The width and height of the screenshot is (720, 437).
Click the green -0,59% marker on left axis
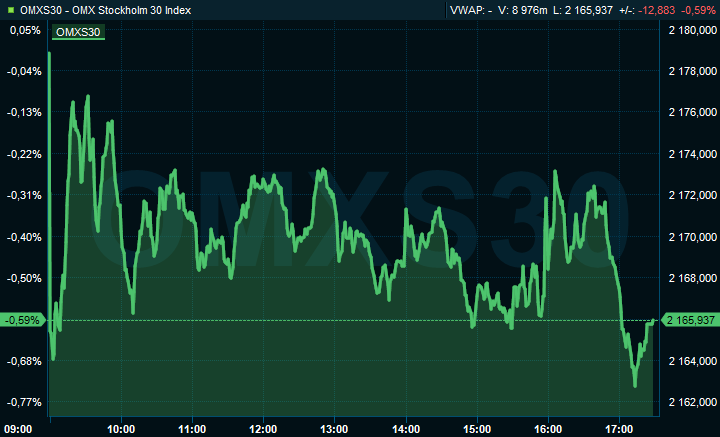pos(22,320)
